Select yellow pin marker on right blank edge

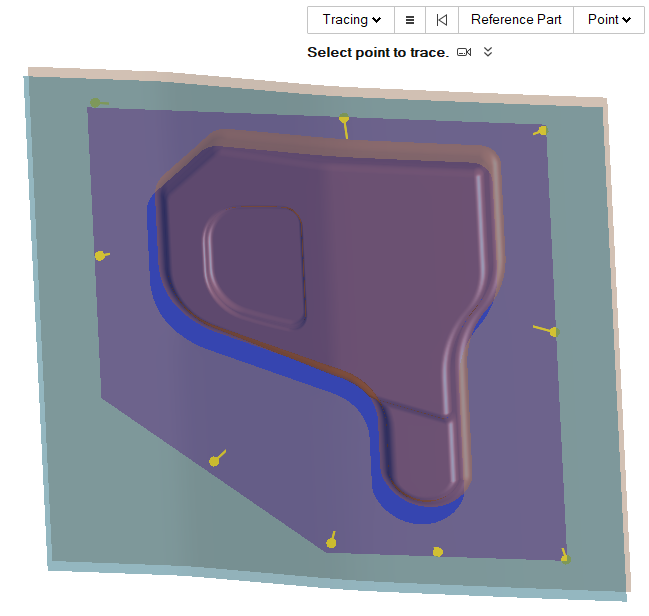tap(552, 331)
